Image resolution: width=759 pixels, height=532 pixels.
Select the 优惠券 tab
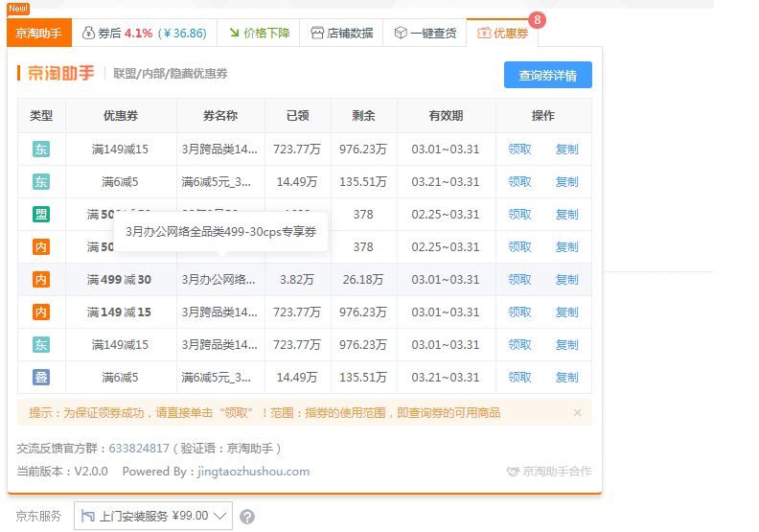coord(502,33)
